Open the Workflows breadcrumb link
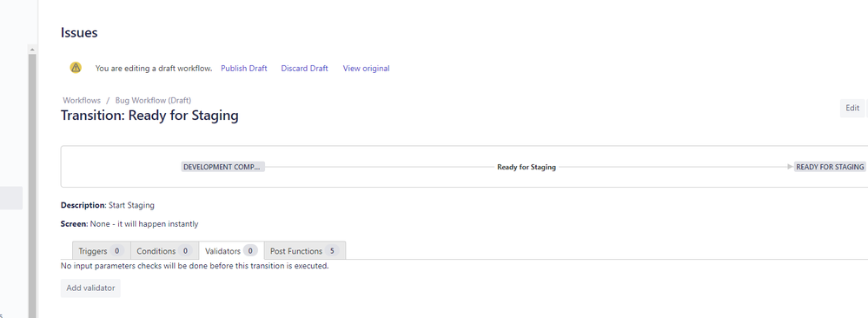 point(82,100)
